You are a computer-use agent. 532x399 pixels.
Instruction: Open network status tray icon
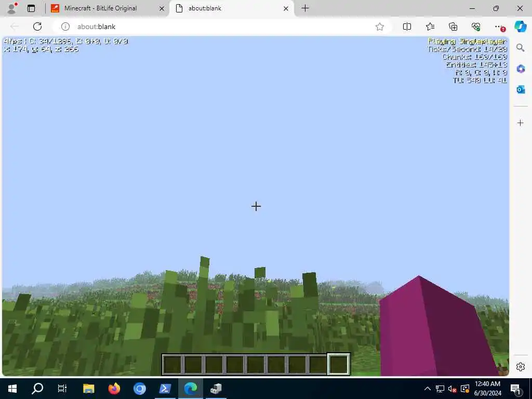coord(440,389)
